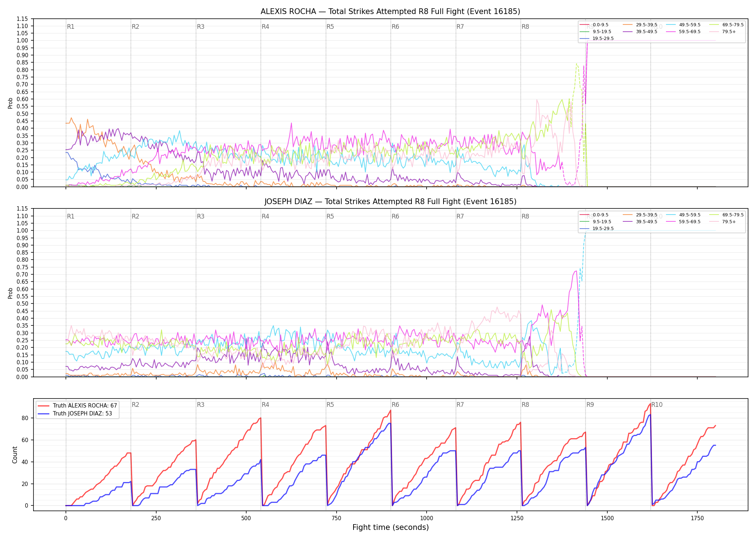This screenshot has height=540, width=756.
Task: Click the x-axis tick label 750
Action: 337,518
